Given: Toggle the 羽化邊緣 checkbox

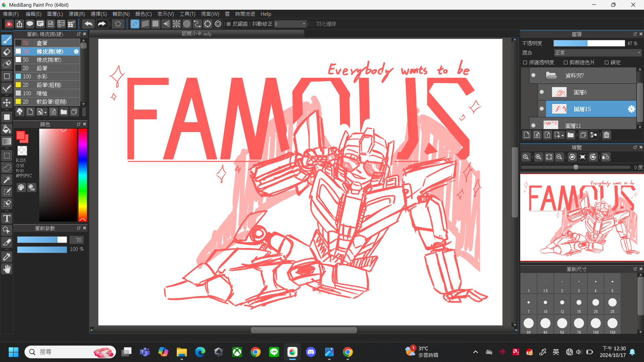Looking at the screenshot, I should coord(312,24).
